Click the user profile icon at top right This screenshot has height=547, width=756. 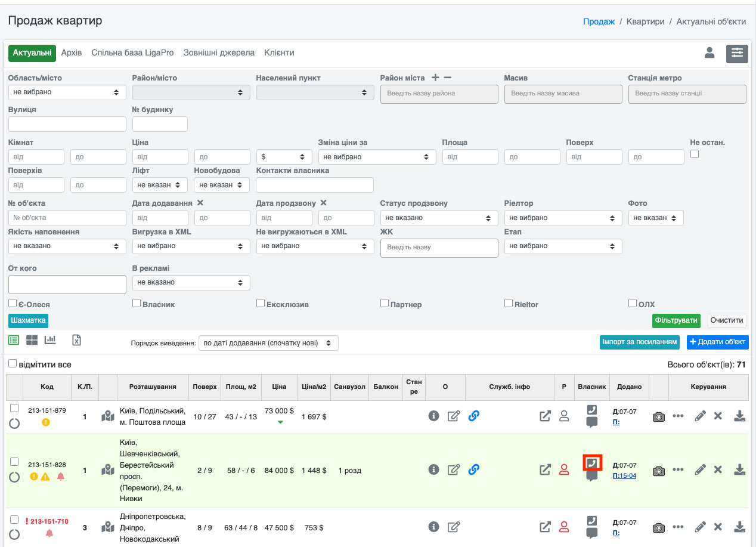709,53
